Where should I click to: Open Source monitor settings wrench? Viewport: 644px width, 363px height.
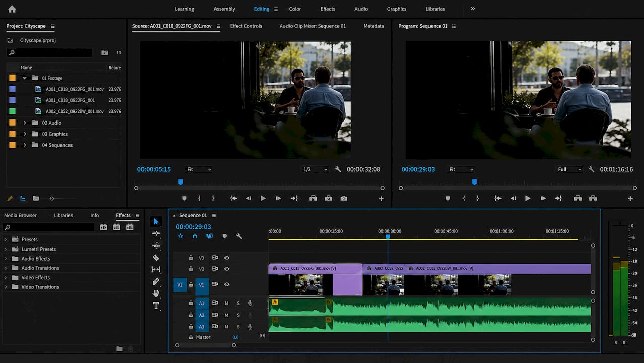(x=338, y=169)
